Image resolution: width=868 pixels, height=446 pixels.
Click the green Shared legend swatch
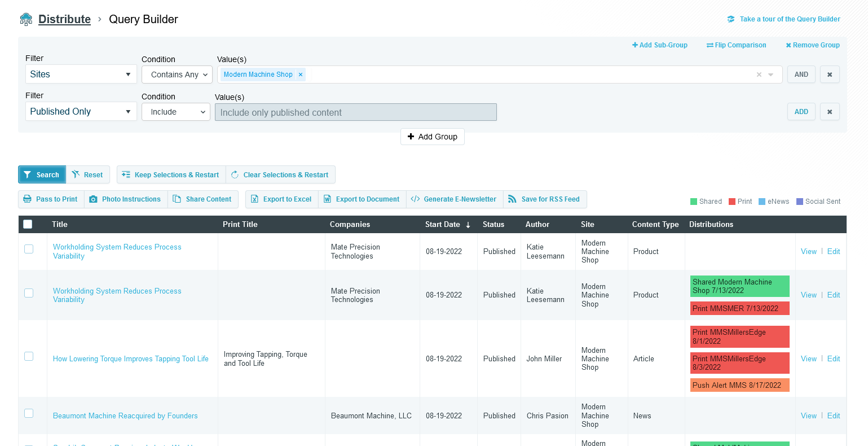694,202
